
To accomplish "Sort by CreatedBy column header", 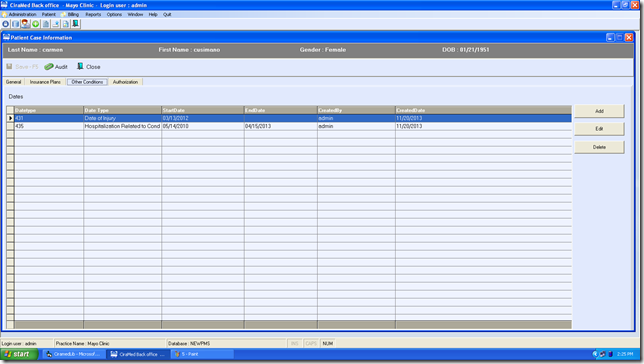I will (x=356, y=110).
